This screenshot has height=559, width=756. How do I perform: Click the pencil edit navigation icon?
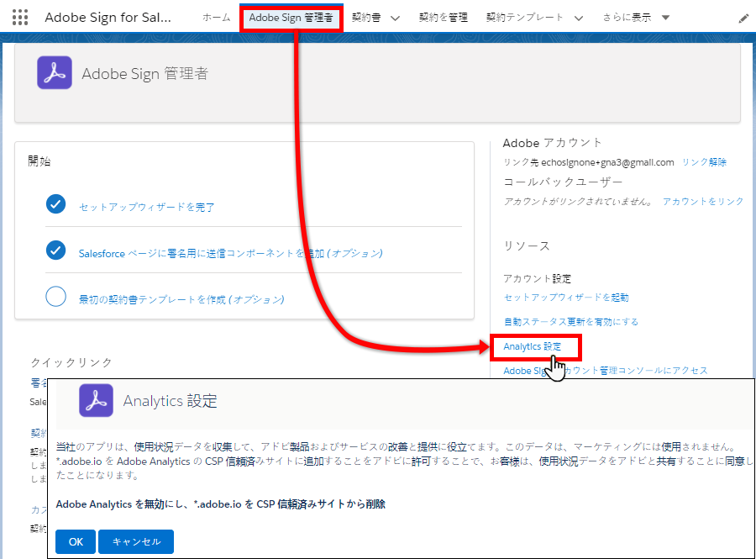(743, 18)
